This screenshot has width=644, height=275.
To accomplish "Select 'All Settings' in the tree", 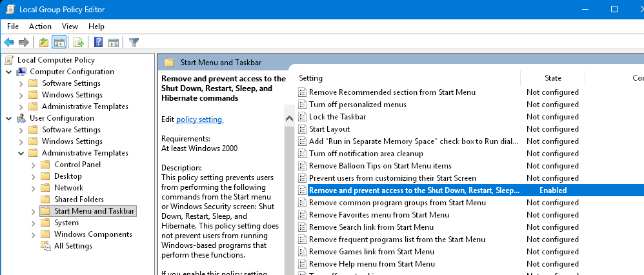I will tap(72, 246).
